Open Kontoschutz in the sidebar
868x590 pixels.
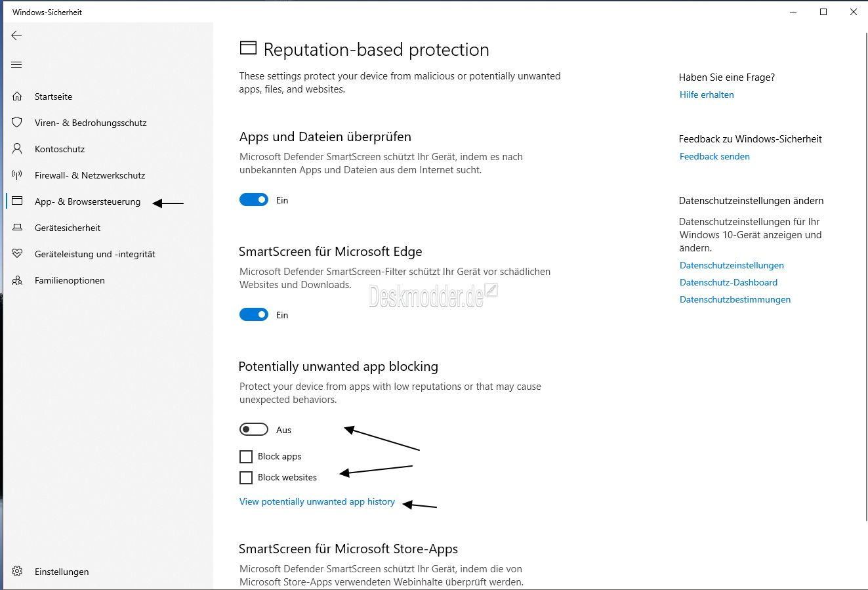60,149
